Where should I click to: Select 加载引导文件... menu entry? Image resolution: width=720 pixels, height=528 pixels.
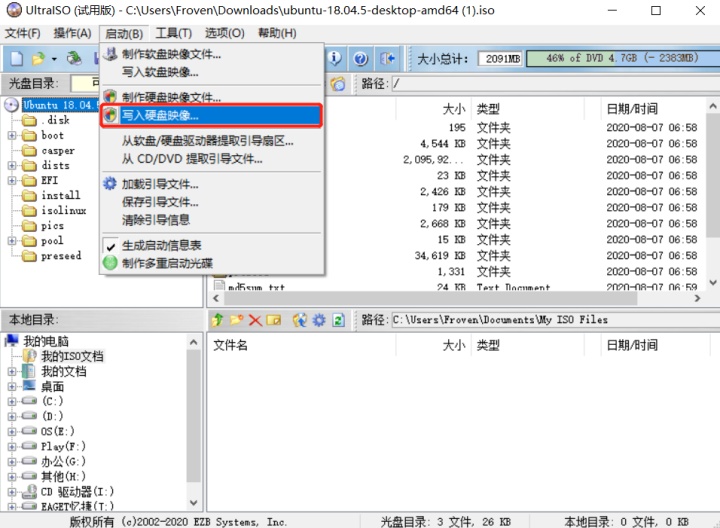pyautogui.click(x=211, y=184)
